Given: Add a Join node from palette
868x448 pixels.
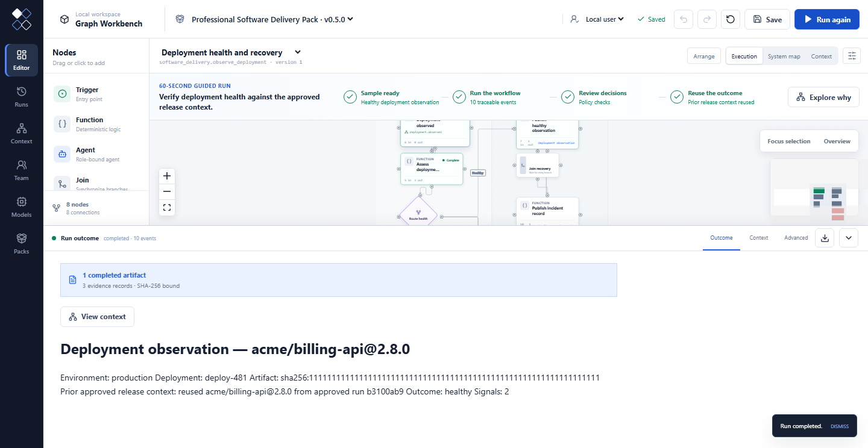Looking at the screenshot, I should point(96,182).
